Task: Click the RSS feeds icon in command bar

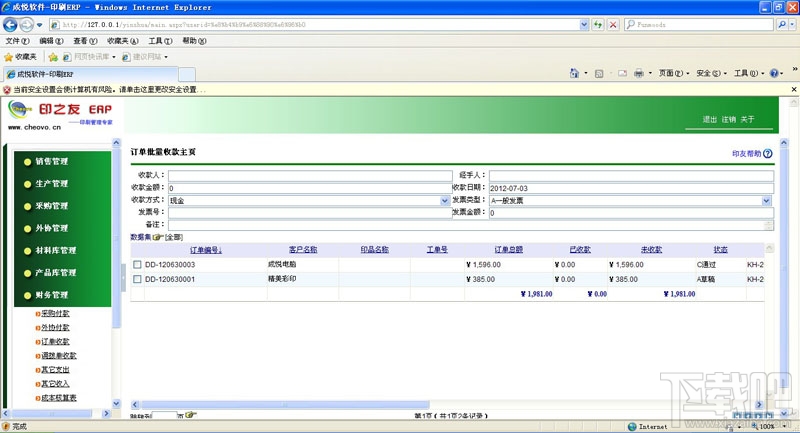Action: click(599, 73)
